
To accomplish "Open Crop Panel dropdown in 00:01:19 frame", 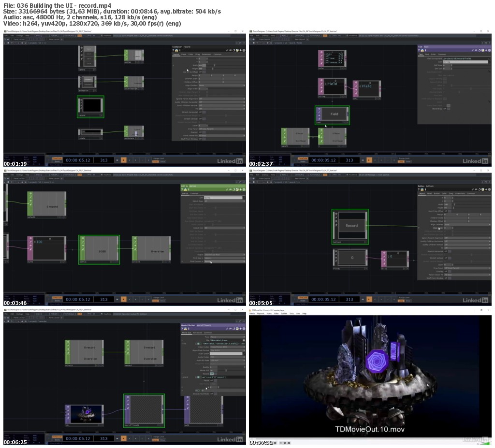I will 221,129.
